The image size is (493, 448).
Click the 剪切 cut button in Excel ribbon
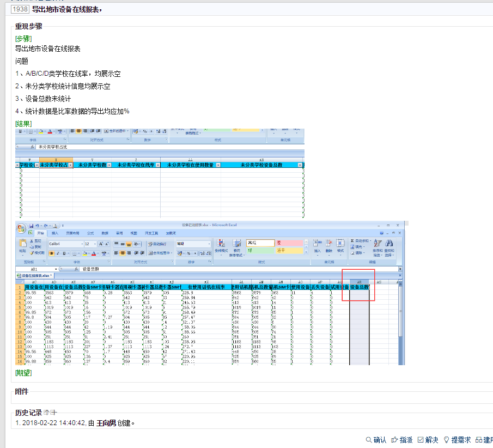click(x=35, y=241)
